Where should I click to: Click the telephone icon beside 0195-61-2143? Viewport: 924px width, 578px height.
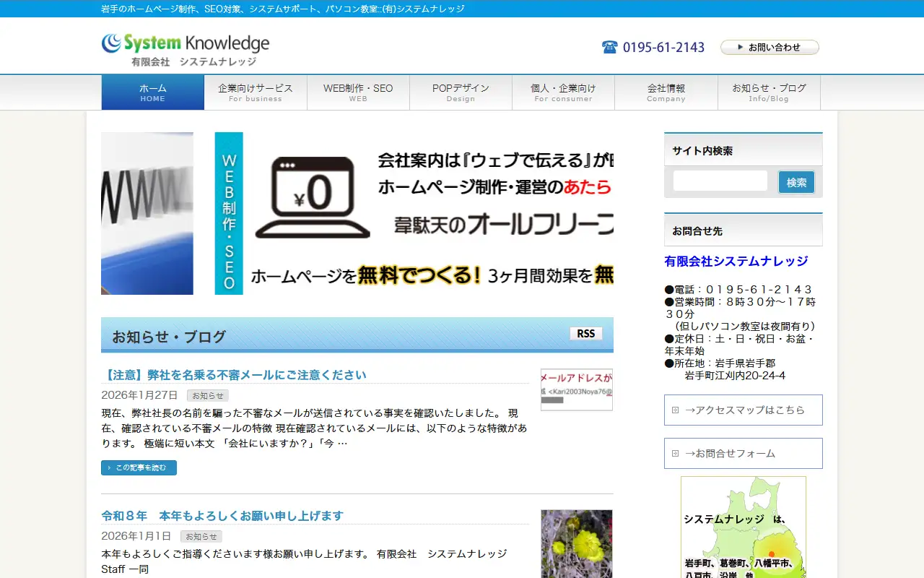click(x=610, y=47)
